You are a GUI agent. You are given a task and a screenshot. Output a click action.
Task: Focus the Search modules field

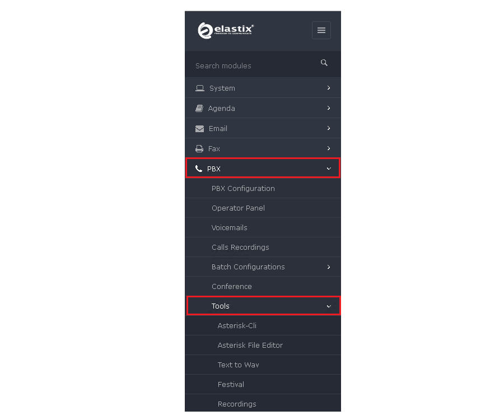click(252, 66)
